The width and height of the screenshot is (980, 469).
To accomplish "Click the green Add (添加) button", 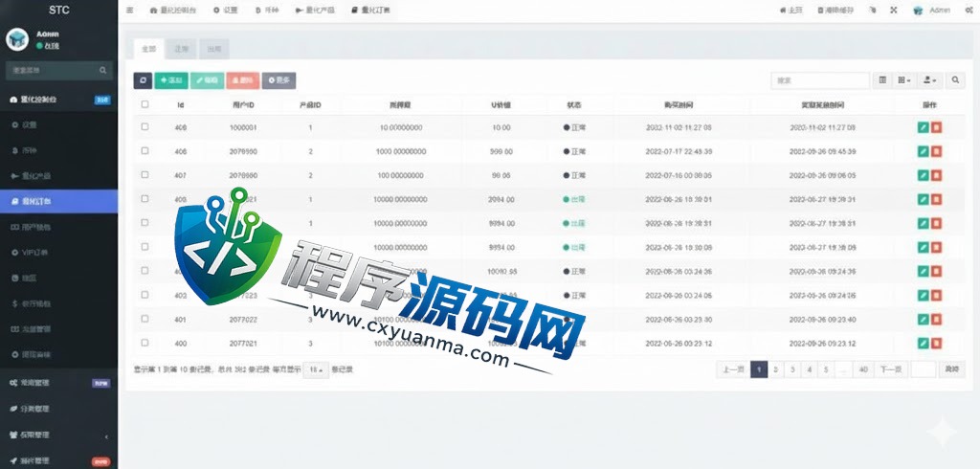I will coord(171,80).
